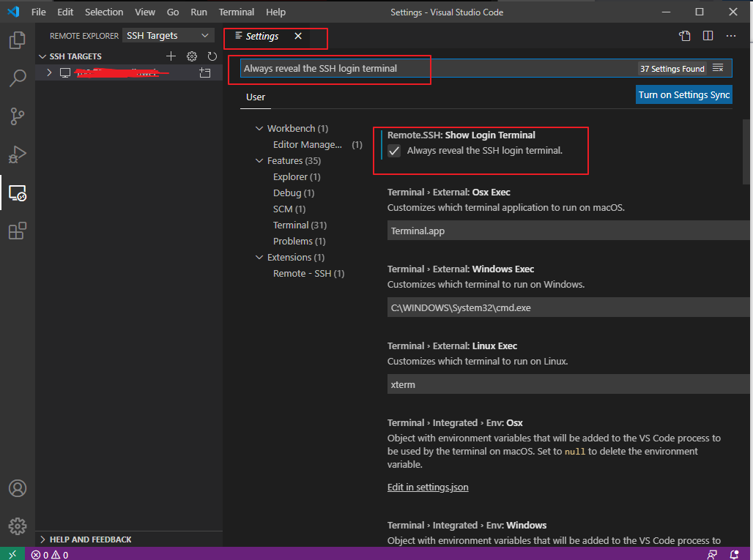Open the Run menu
Screen dimensions: 753x560
(x=199, y=12)
